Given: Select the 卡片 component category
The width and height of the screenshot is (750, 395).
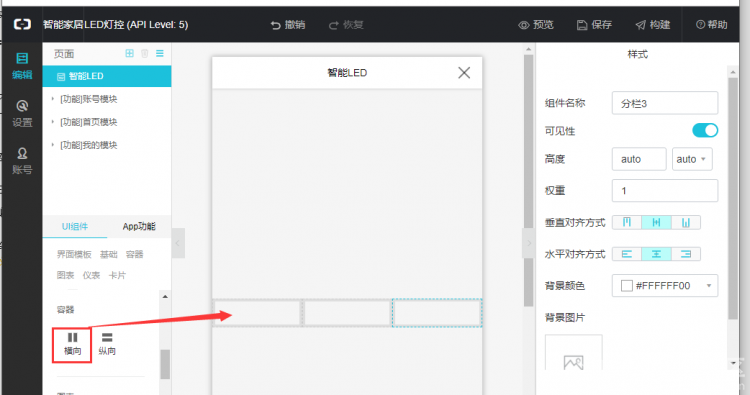Looking at the screenshot, I should tap(117, 275).
